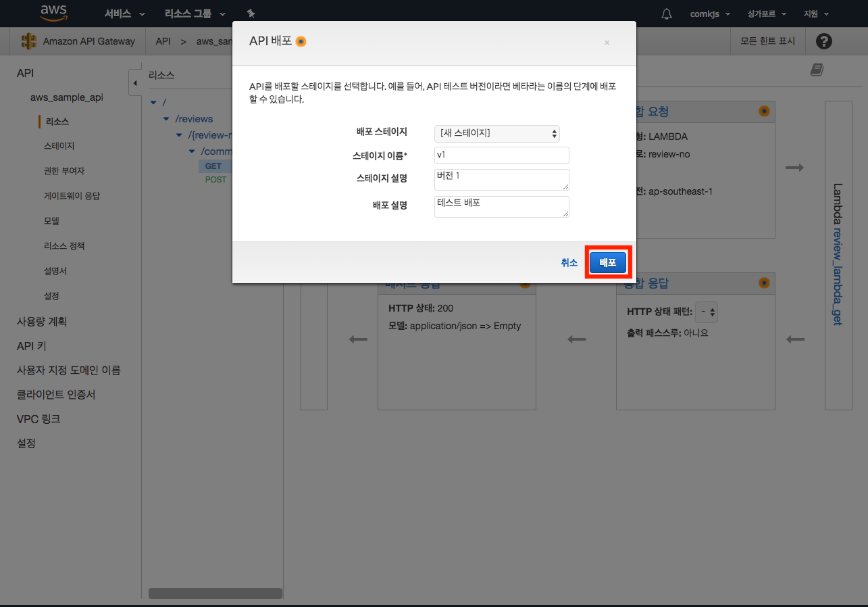Collapse the left panel with arrow toggle
The image size is (868, 607).
(134, 83)
